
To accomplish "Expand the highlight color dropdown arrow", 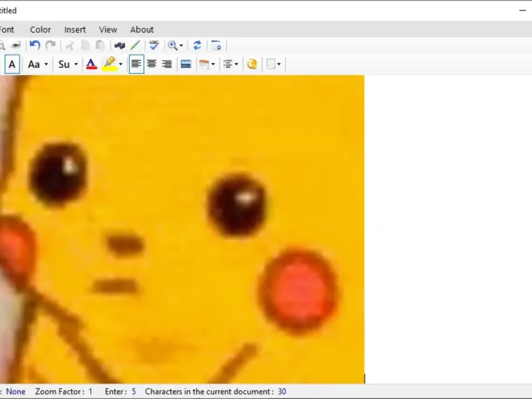I will point(120,65).
